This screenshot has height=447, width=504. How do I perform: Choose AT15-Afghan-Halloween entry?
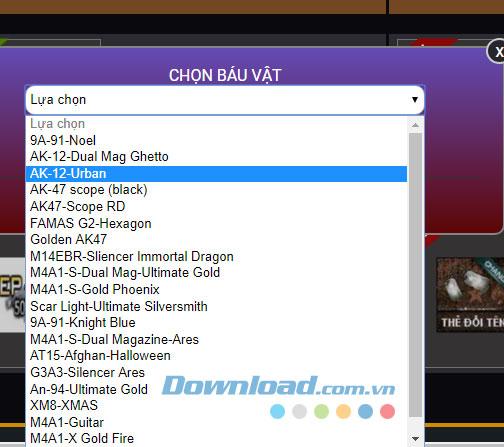pos(216,356)
